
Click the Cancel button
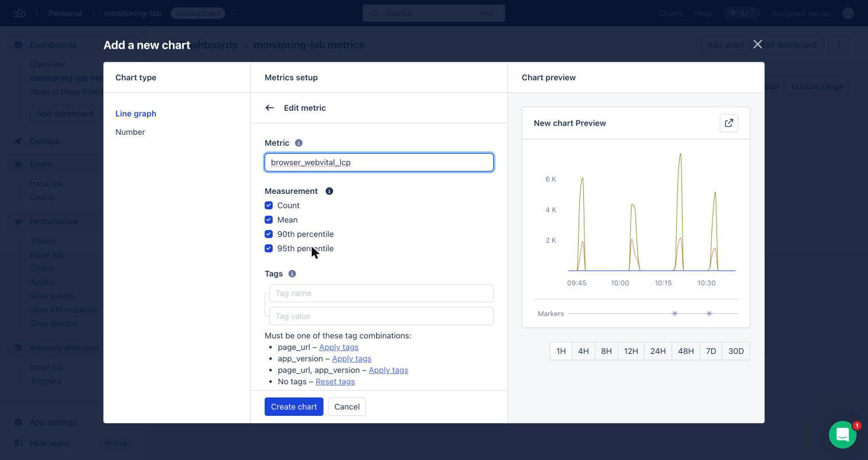(347, 407)
